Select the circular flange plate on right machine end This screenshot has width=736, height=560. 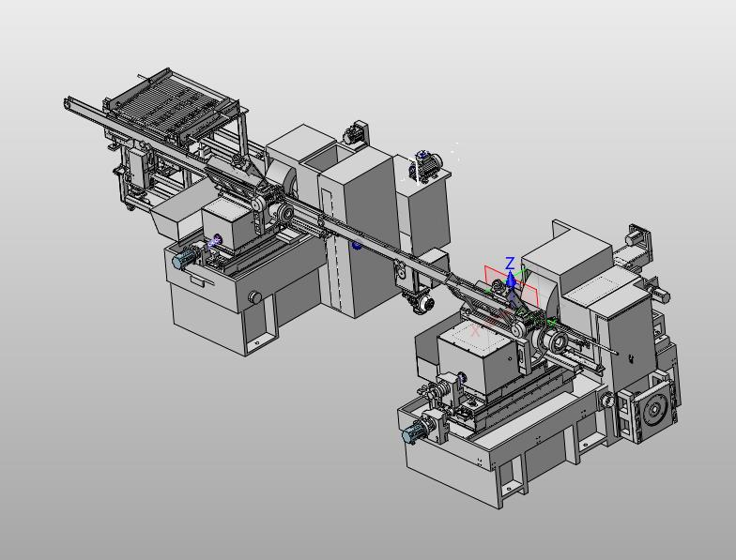653,411
